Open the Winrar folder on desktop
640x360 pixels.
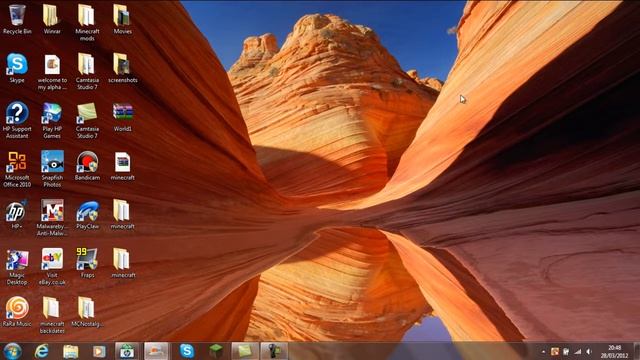(51, 19)
